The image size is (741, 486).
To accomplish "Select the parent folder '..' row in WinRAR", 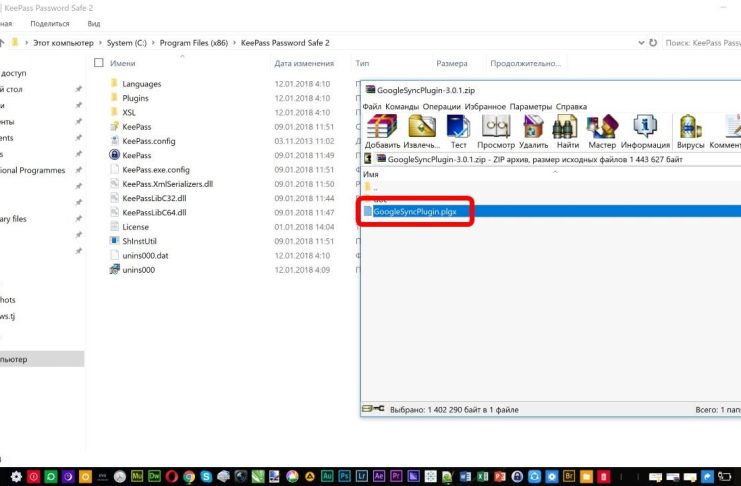I will (x=551, y=187).
